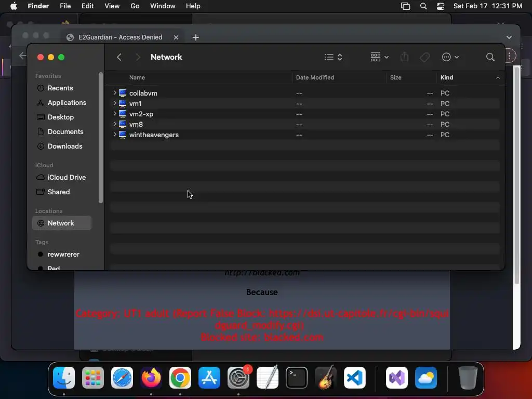
Task: Open the Help menu
Action: point(193,6)
